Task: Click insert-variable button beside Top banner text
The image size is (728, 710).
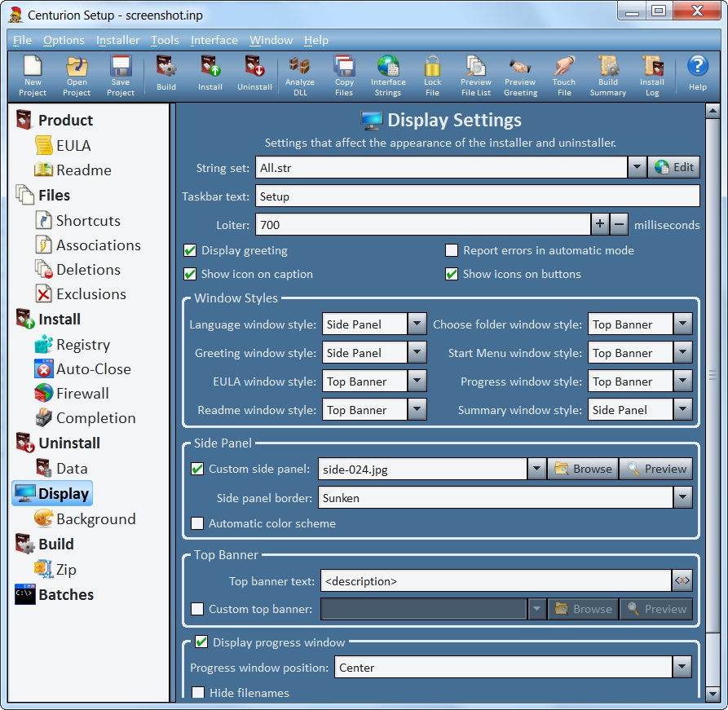Action: click(x=682, y=580)
